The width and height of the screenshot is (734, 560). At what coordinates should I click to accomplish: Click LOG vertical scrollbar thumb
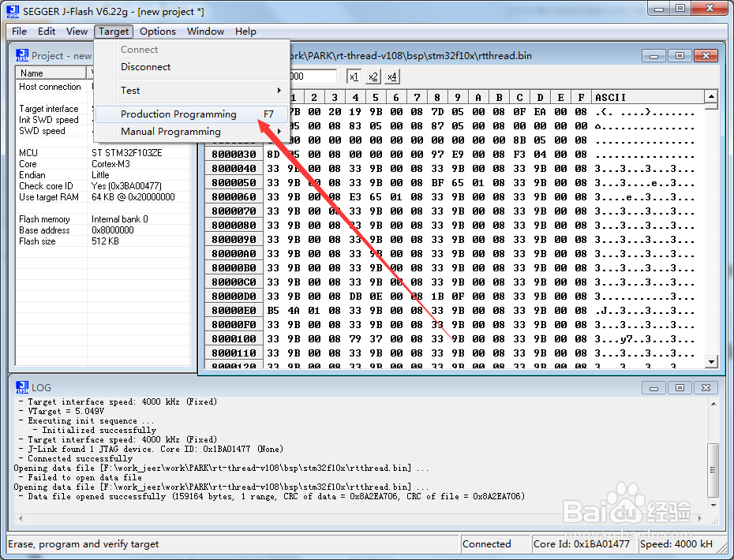(x=713, y=470)
